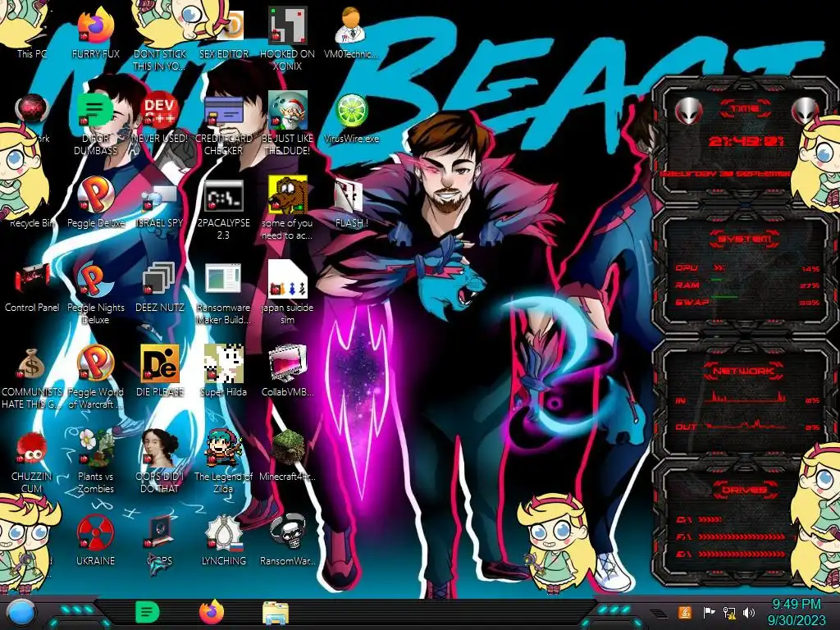The image size is (840, 630).
Task: Launch Peggle World of Warcraft shortcut
Action: (95, 377)
